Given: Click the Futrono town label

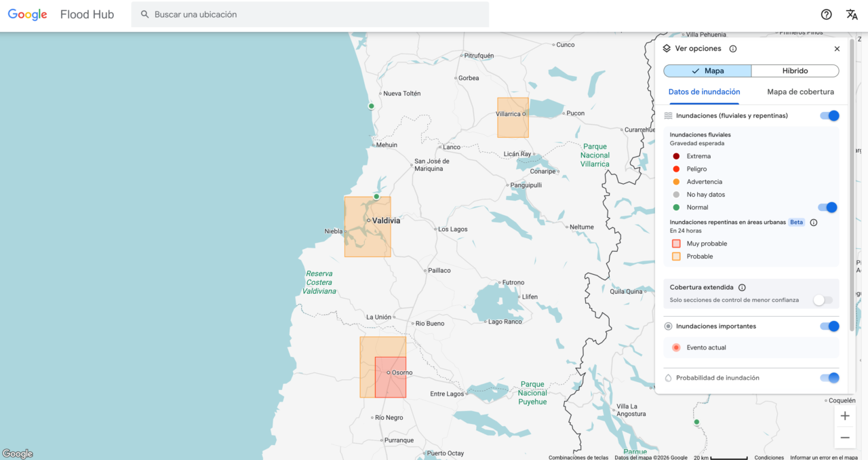Looking at the screenshot, I should click(513, 282).
